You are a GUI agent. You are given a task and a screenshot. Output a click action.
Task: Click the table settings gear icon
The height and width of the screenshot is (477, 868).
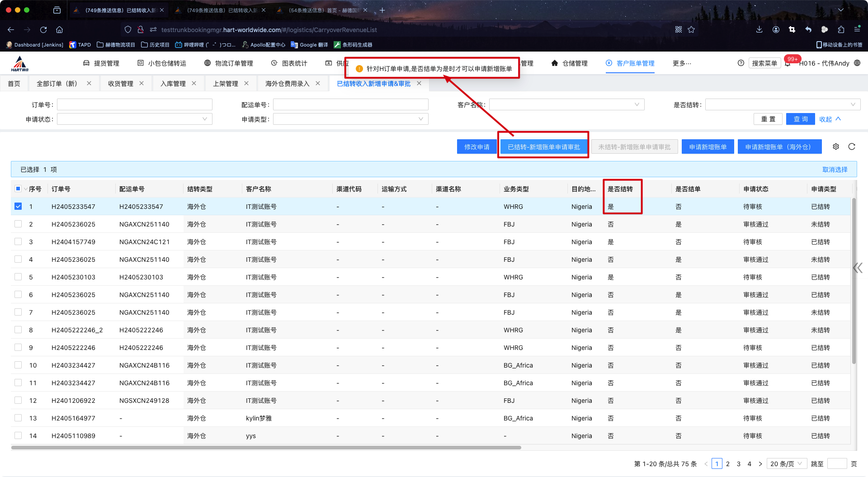[836, 146]
